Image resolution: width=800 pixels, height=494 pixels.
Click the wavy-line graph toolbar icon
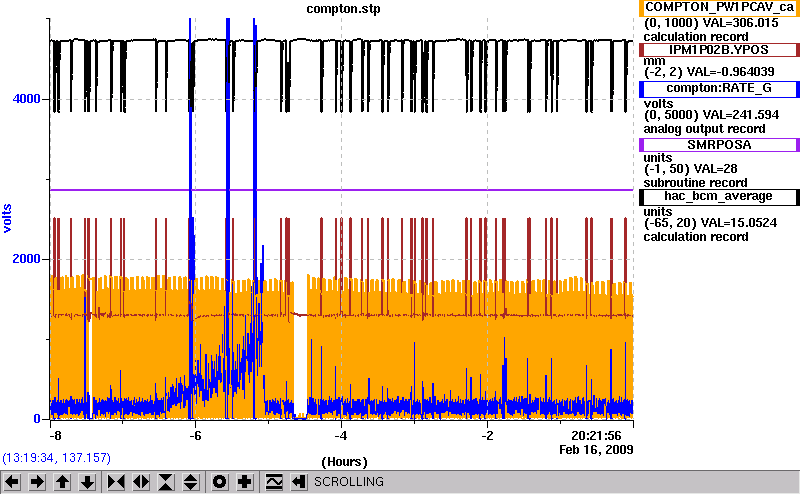(x=274, y=482)
